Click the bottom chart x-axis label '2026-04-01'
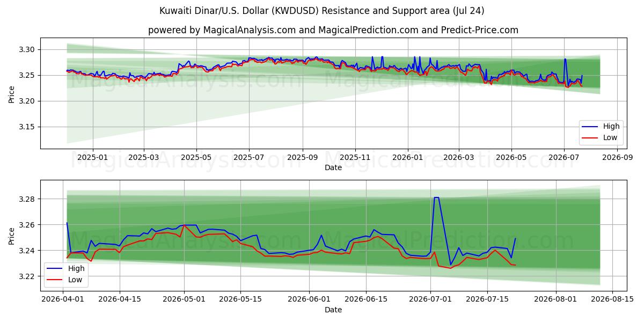The height and width of the screenshot is (322, 644). [x=63, y=299]
